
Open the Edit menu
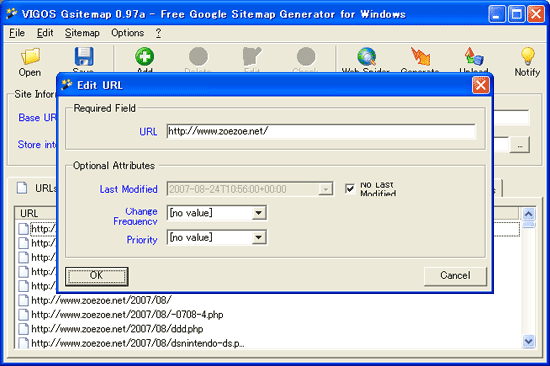pos(45,33)
